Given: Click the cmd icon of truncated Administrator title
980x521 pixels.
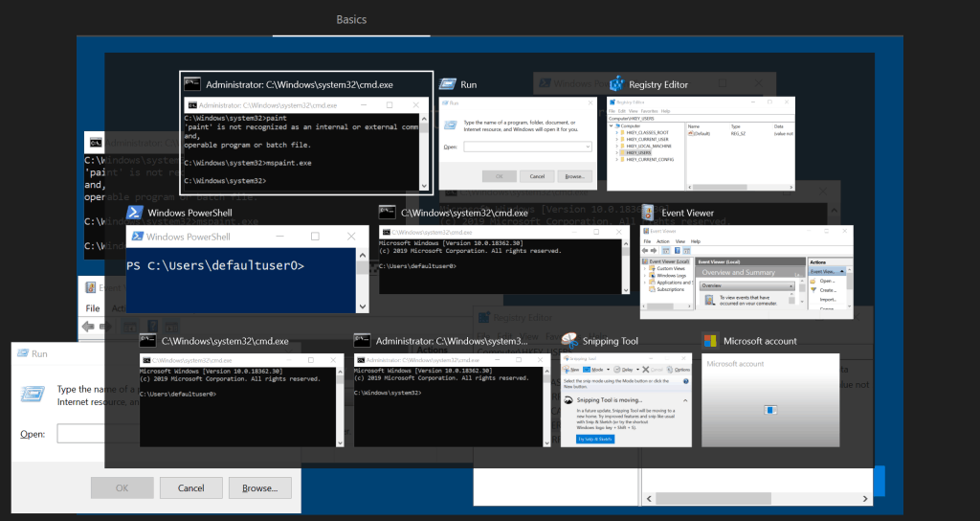Looking at the screenshot, I should [x=362, y=341].
